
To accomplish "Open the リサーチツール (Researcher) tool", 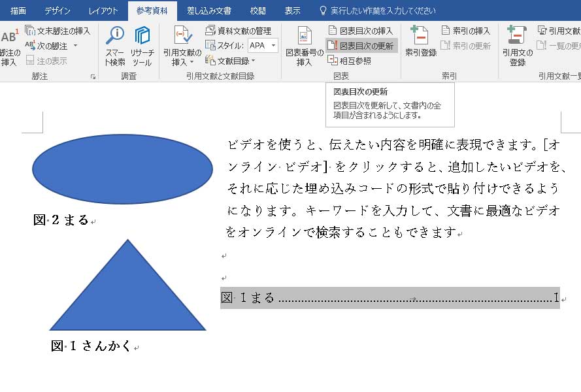I will [142, 46].
